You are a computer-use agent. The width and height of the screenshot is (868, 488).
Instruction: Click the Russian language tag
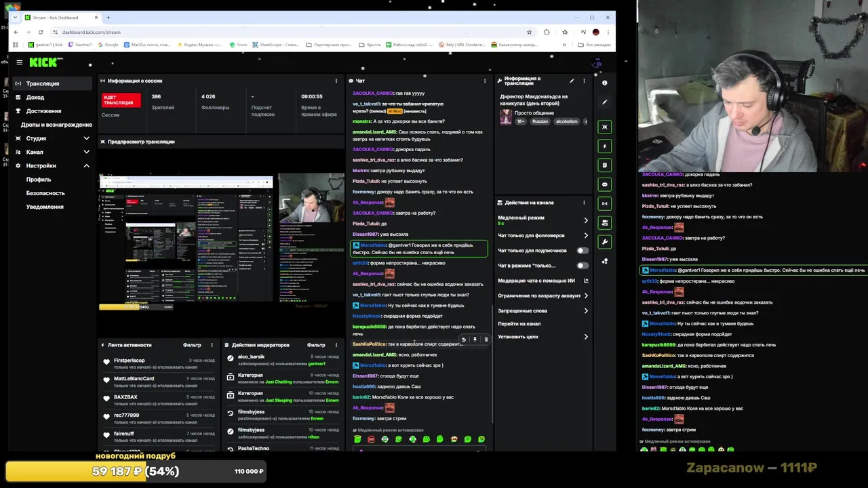pyautogui.click(x=540, y=121)
